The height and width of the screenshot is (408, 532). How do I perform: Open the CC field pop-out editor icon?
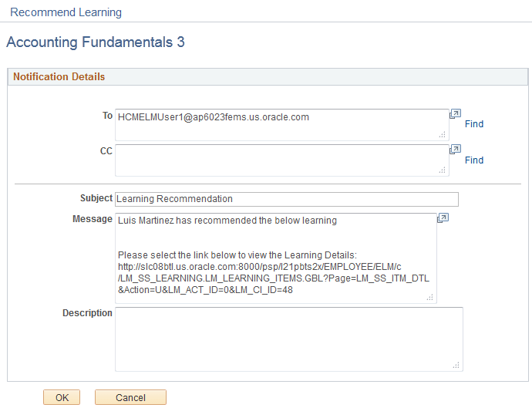coord(455,150)
